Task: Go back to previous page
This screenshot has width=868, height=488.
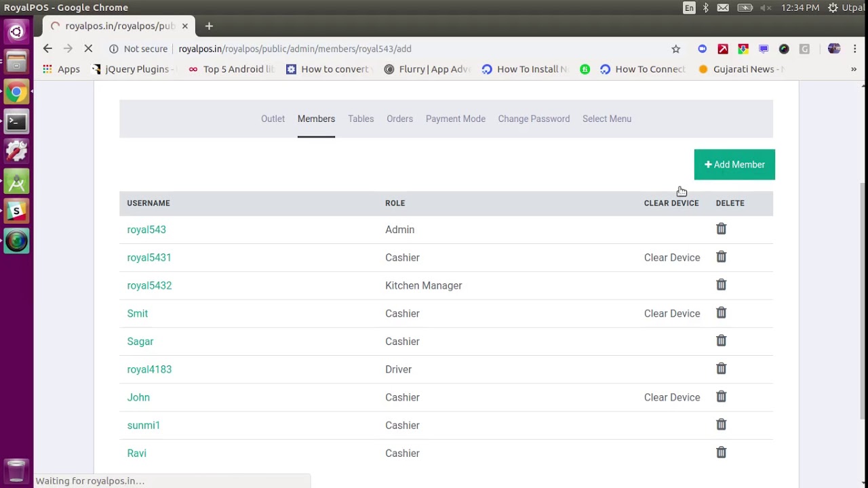Action: pos(47,49)
